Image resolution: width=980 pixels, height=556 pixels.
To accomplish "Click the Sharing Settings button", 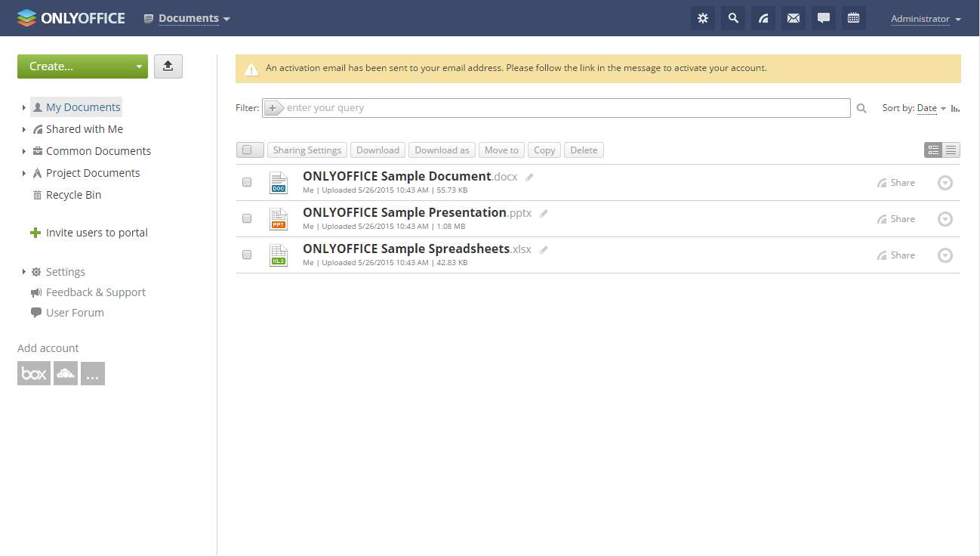I will [307, 150].
